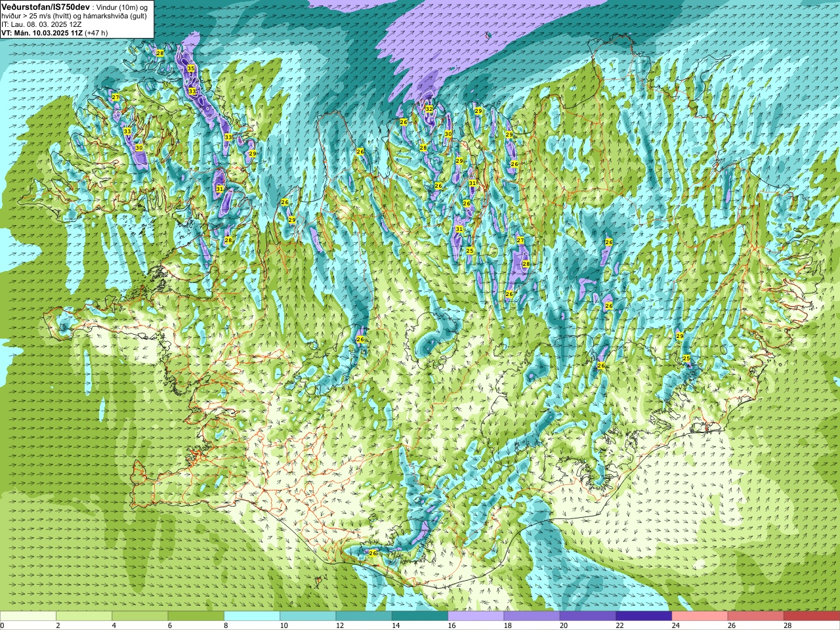Select the dark red swatch above 28
This screenshot has height=630, width=840.
(x=812, y=616)
